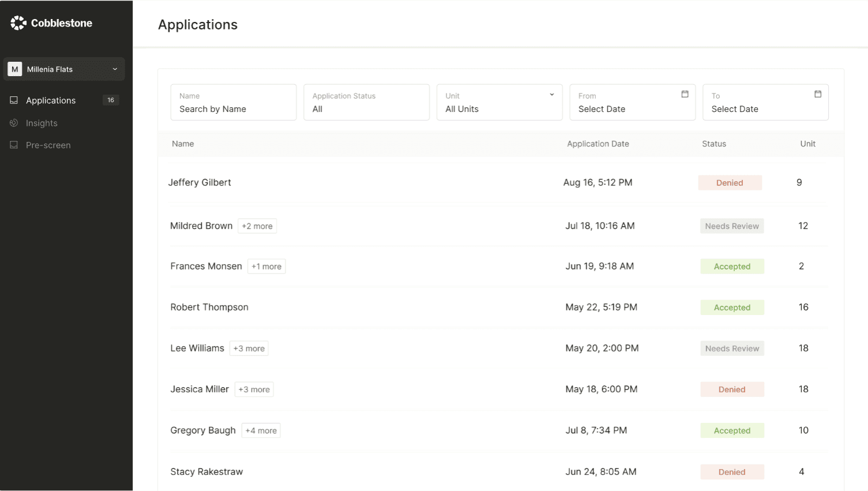Click the date 'May 20, 2:00 PM'

click(602, 348)
